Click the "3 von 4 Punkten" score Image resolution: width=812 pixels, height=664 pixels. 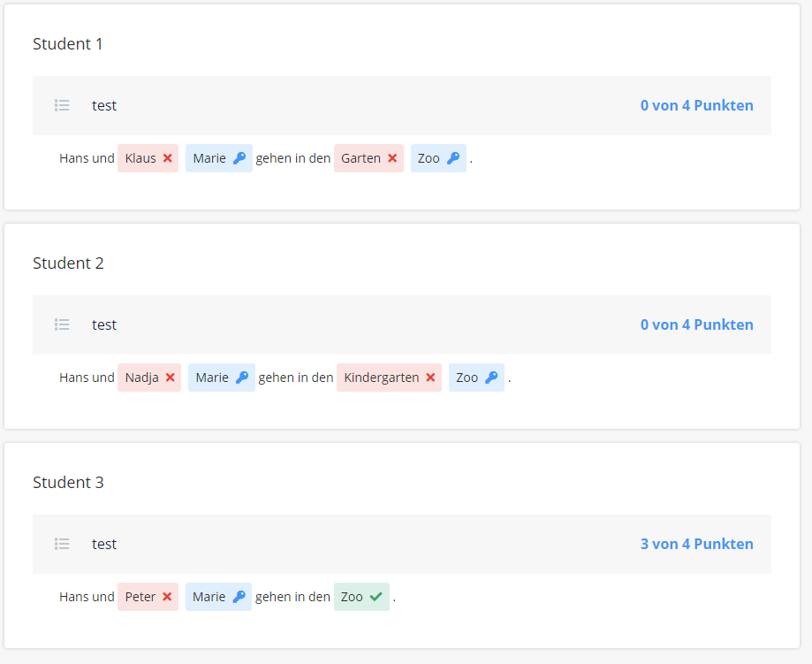tap(696, 544)
